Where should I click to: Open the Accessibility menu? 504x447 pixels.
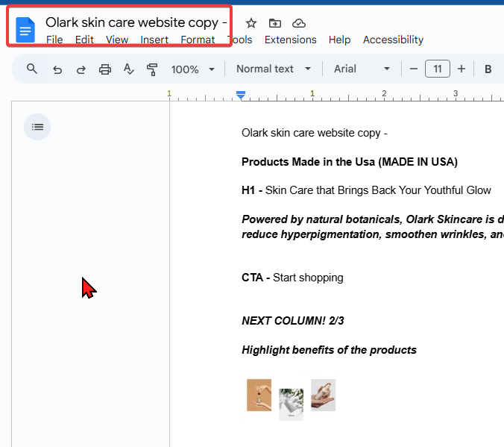(x=393, y=40)
